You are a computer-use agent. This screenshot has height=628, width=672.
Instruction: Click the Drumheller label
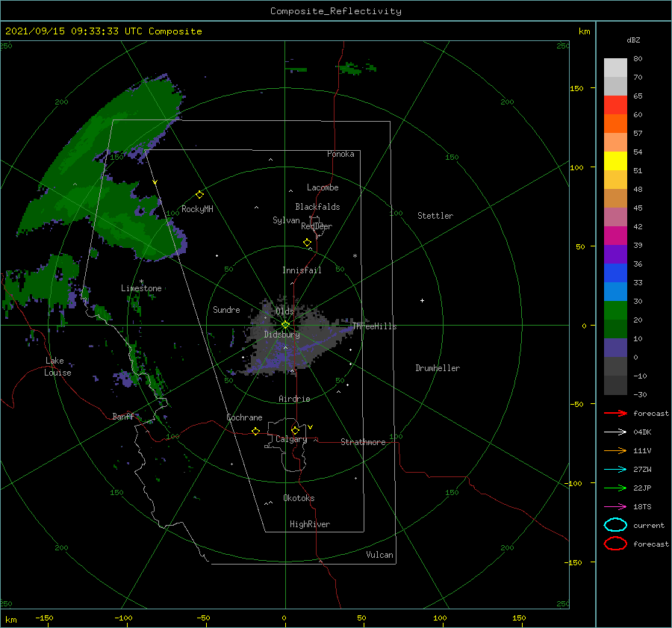438,368
